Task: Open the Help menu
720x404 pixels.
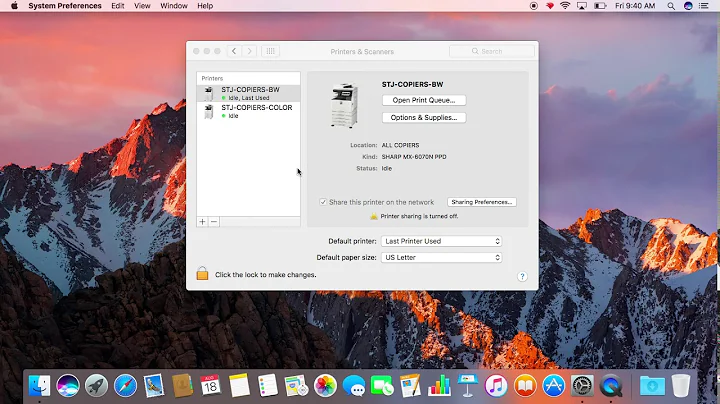Action: (x=205, y=6)
